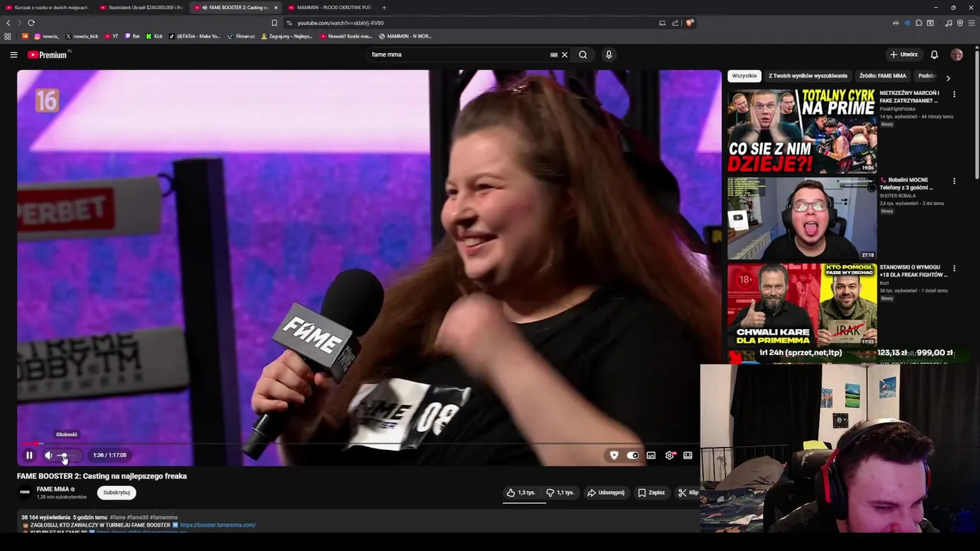This screenshot has height=551, width=980.
Task: Run search with the magnifier button
Action: (x=583, y=54)
